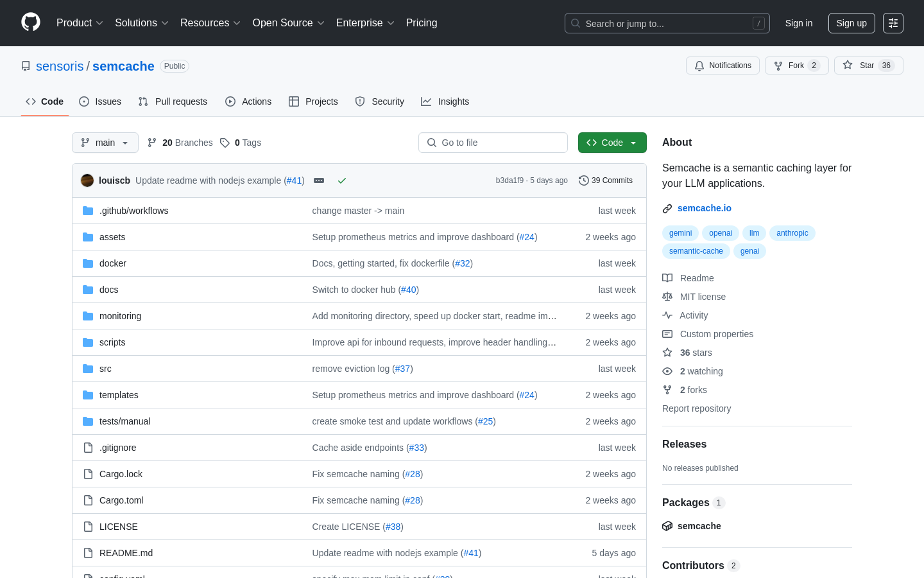Screen dimensions: 924x578
Task: Open the templates folder
Action: click(119, 395)
